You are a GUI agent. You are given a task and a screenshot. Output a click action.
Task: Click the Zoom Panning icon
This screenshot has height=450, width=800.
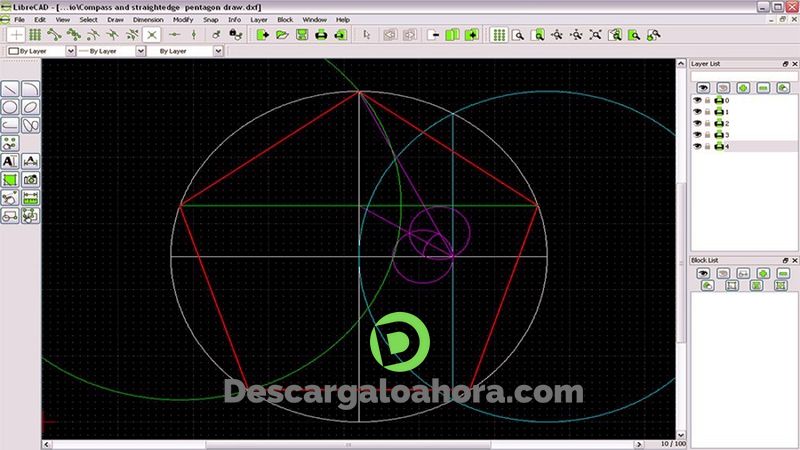654,35
